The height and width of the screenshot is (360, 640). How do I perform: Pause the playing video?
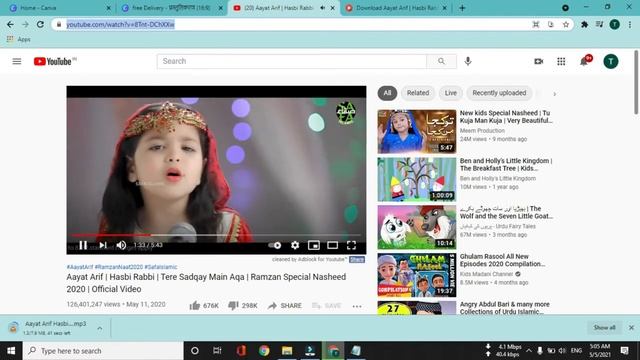pos(83,245)
